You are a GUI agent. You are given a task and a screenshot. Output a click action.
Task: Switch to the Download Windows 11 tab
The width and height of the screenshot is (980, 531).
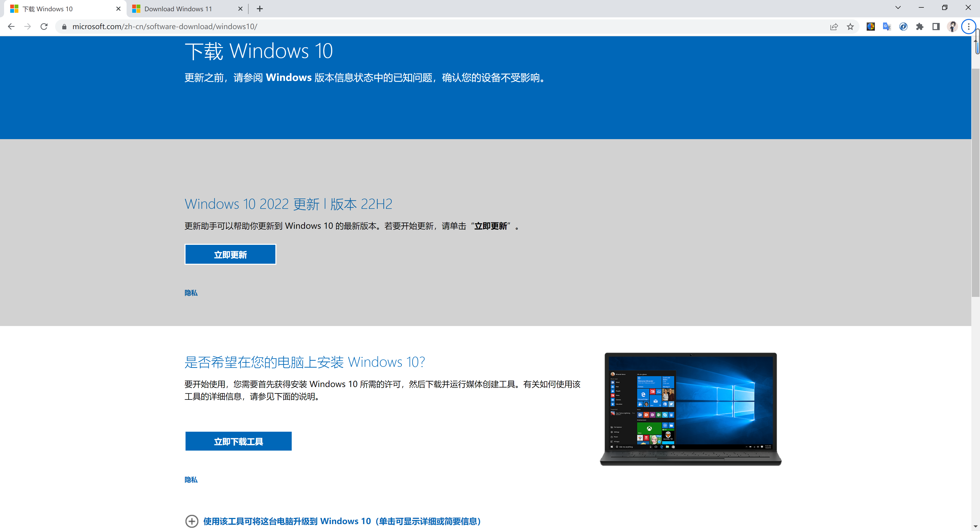(x=178, y=9)
